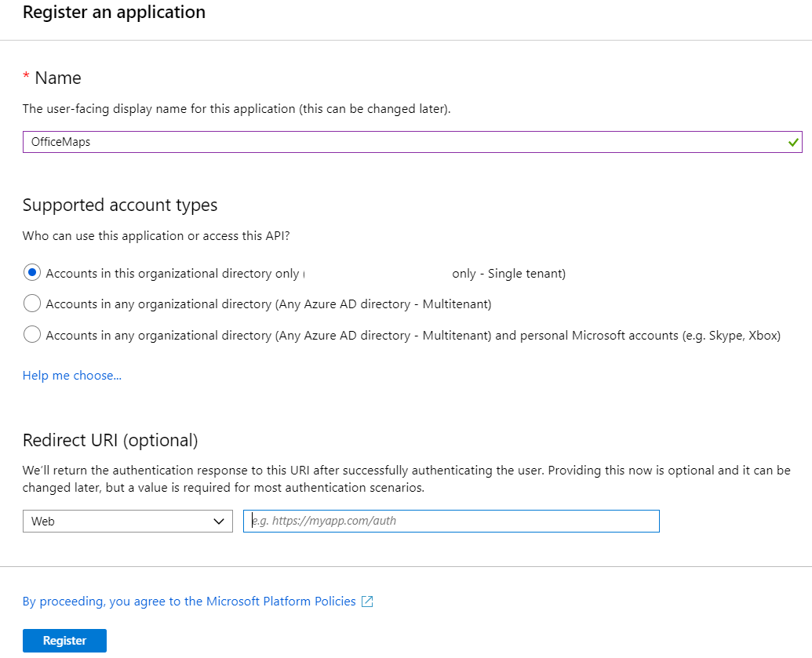Enable Multitenant and personal Microsoft accounts option
Viewport: 812px width, 658px height.
point(32,335)
